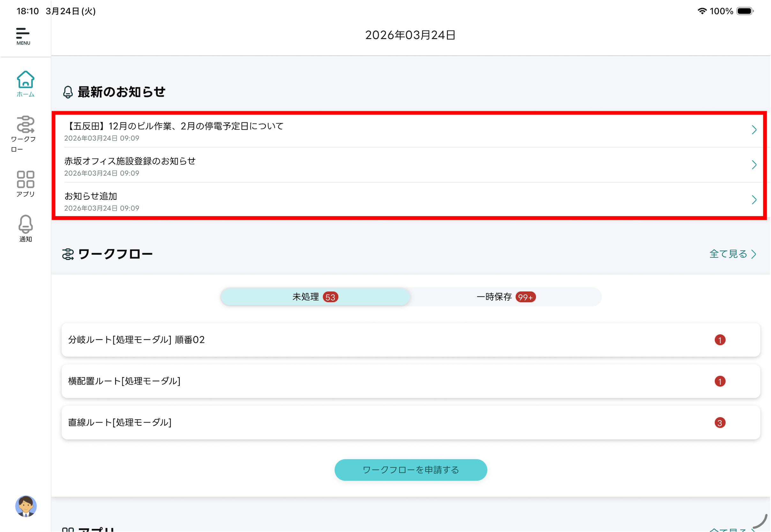
Task: Switch to the 一時保存 tab
Action: pos(506,297)
